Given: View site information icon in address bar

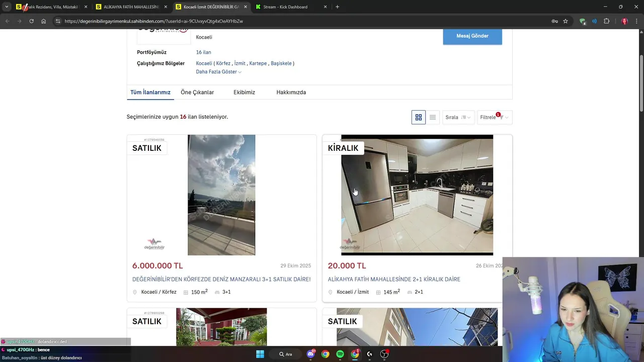Looking at the screenshot, I should coord(58,21).
